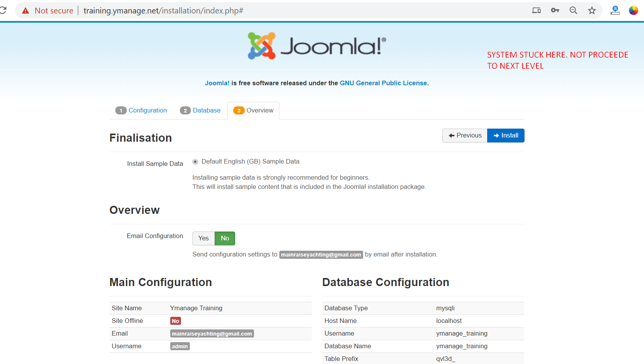The width and height of the screenshot is (644, 364).
Task: Select the Overview tab
Action: pyautogui.click(x=254, y=111)
